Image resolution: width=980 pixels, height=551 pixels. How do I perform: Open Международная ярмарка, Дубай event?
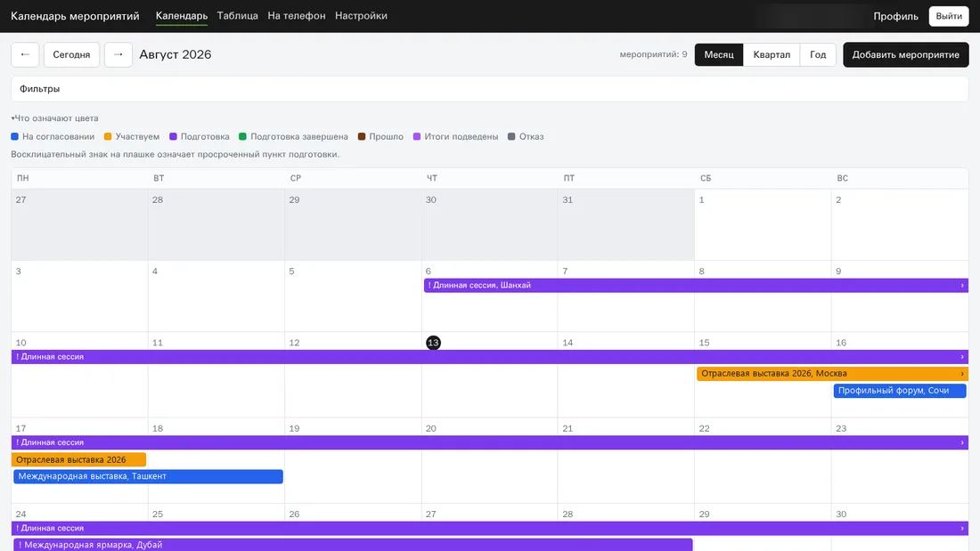(353, 545)
